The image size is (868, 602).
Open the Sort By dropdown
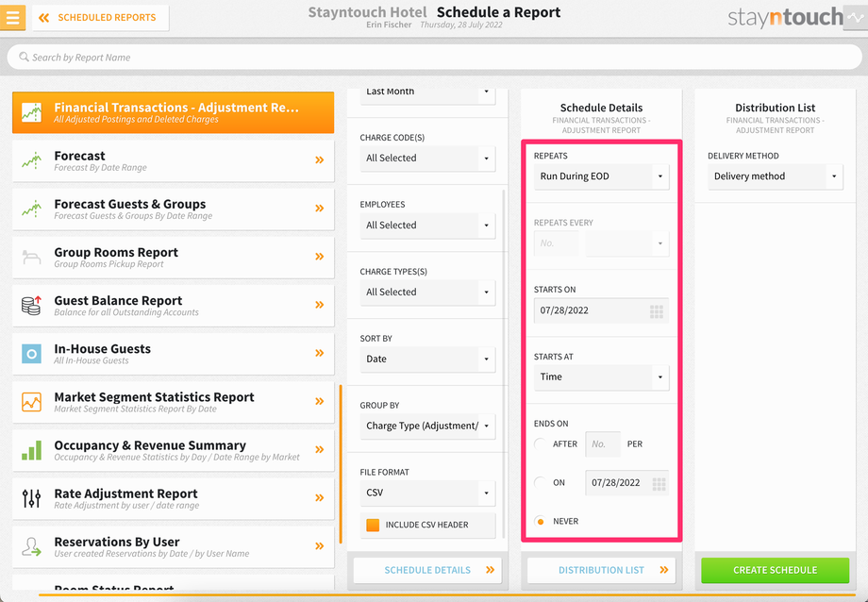(427, 360)
